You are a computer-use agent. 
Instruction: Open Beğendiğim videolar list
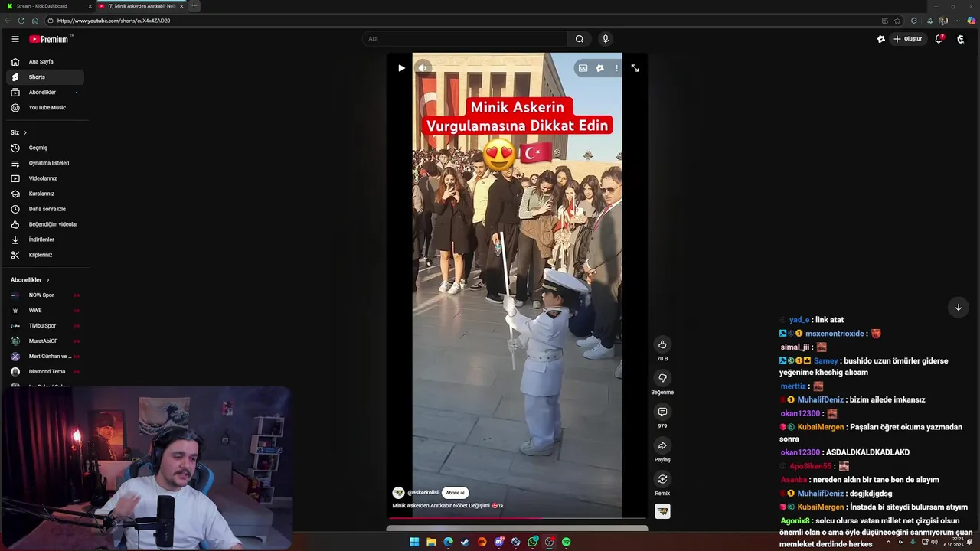(44, 224)
